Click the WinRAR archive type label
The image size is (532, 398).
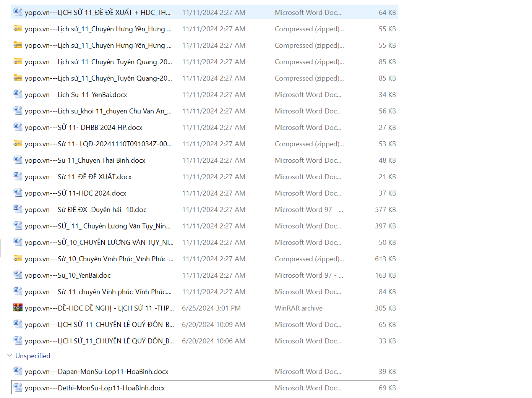298,308
